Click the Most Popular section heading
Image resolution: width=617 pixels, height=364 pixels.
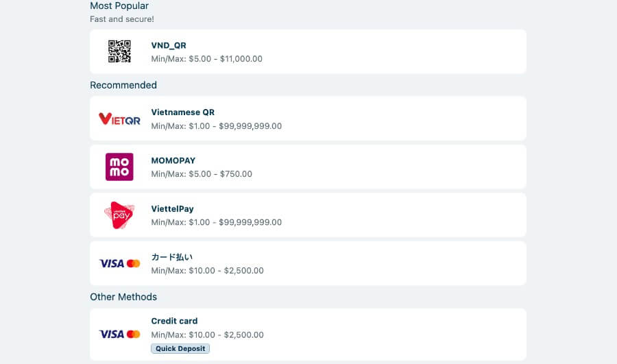coord(119,6)
